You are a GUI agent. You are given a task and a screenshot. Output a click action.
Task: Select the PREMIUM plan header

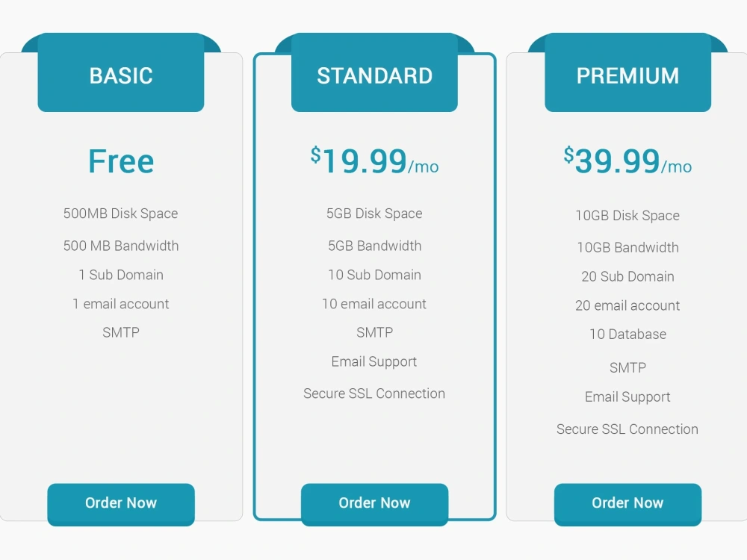pos(627,75)
